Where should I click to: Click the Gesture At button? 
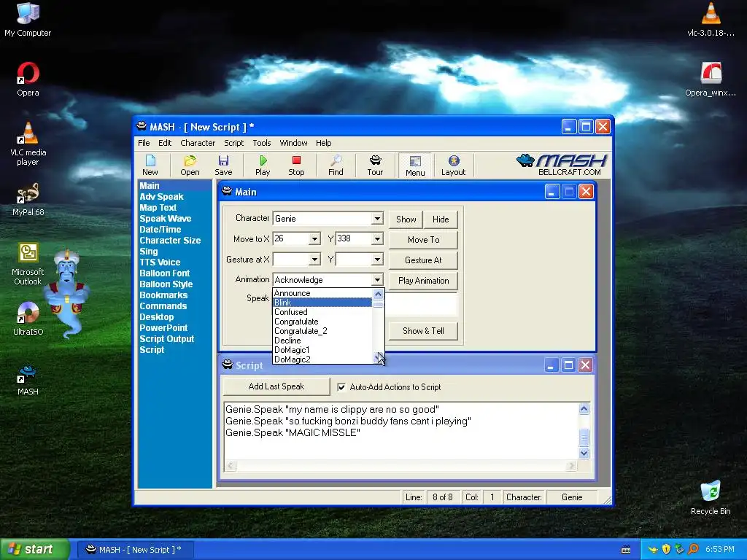click(424, 260)
